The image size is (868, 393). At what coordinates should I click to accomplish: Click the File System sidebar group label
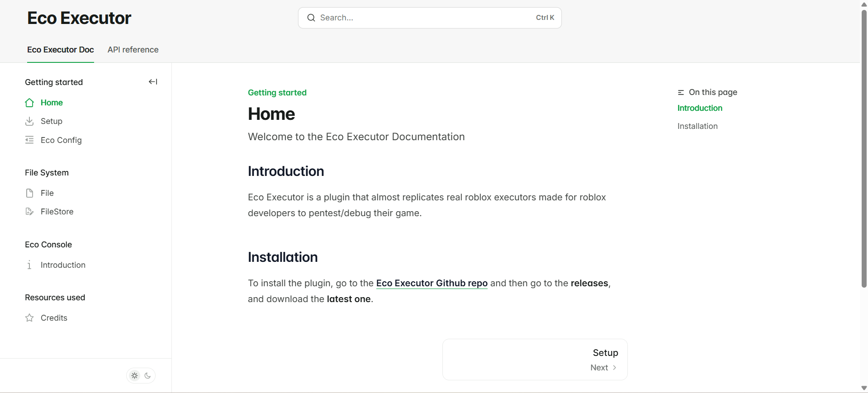click(47, 173)
